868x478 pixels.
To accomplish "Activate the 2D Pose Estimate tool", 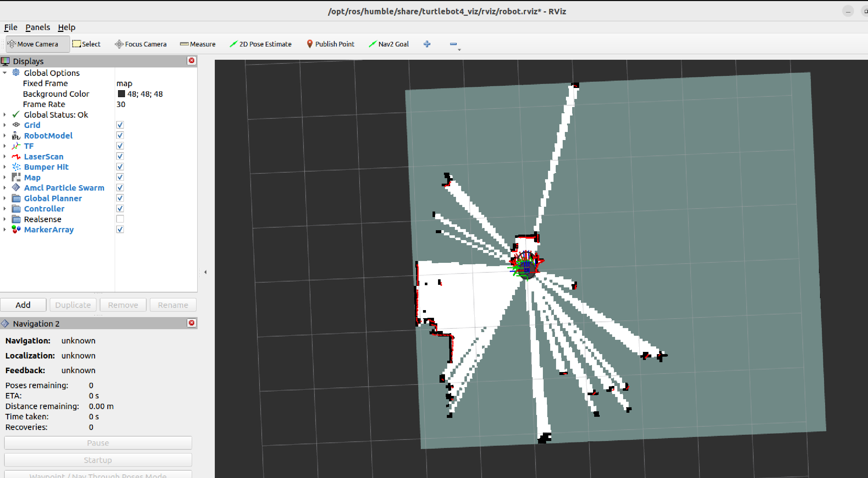I will 261,44.
